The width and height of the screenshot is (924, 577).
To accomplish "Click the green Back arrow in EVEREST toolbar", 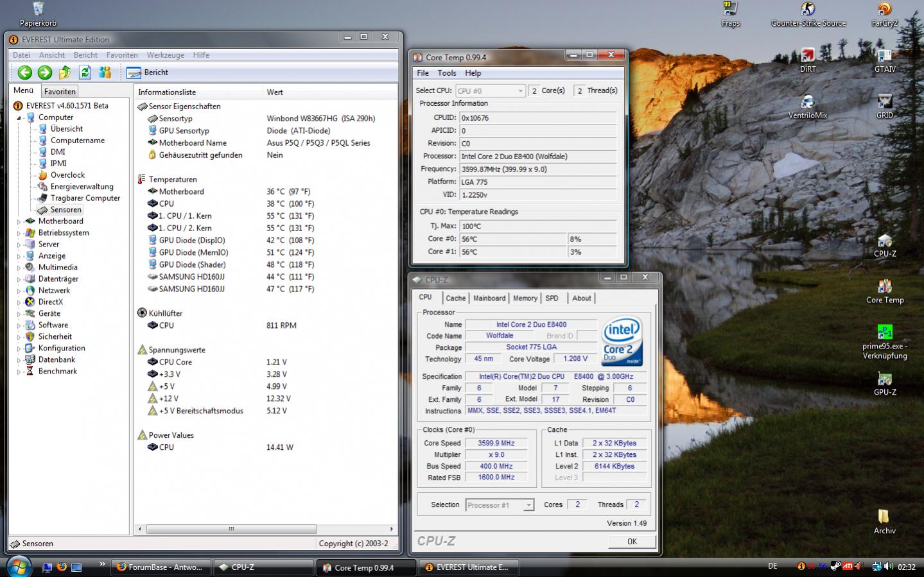I will click(x=24, y=73).
